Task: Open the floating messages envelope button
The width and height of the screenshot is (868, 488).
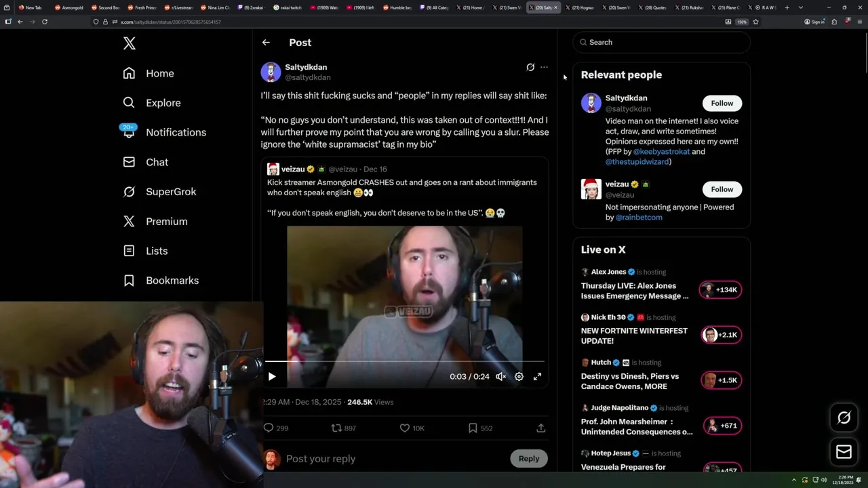Action: click(x=844, y=451)
